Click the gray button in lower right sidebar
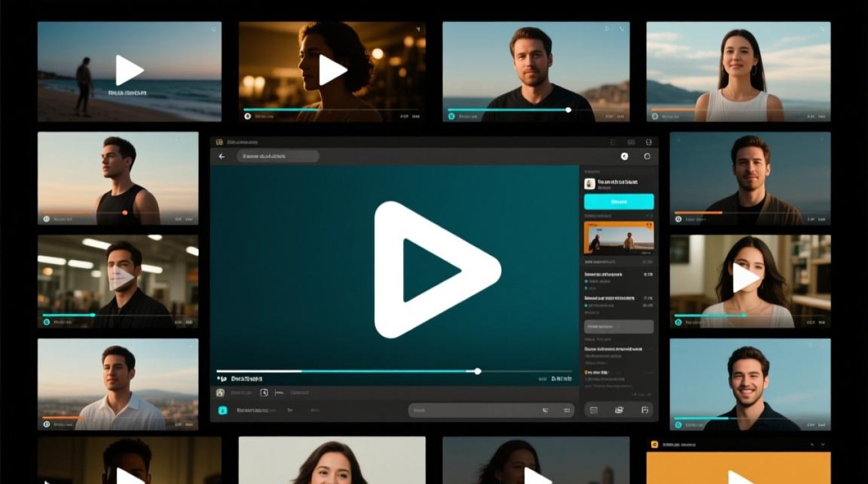 (x=619, y=327)
